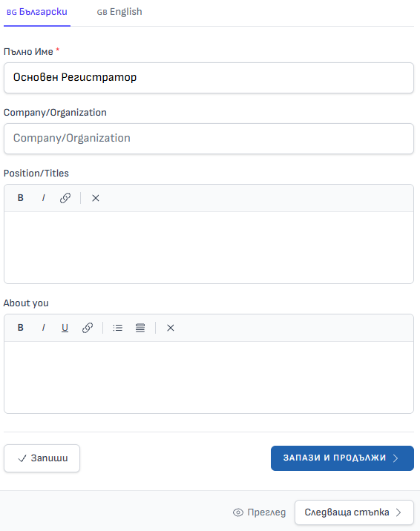This screenshot has width=420, height=531.
Task: Open Преглед preview with eye icon
Action: point(260,512)
